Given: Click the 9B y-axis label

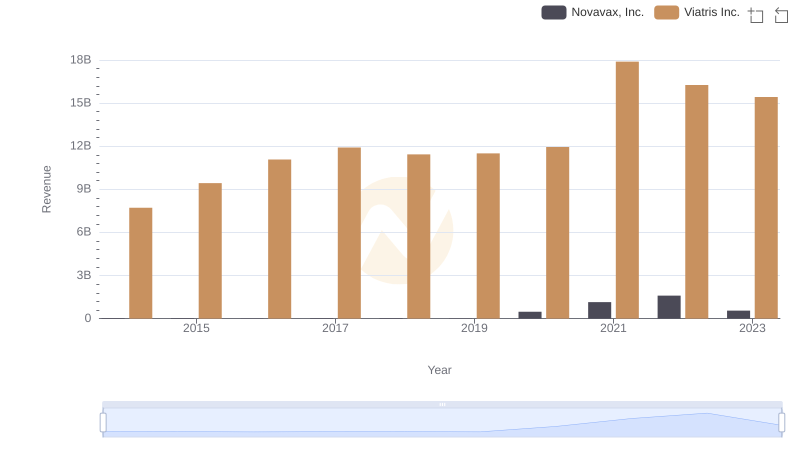Looking at the screenshot, I should (84, 189).
